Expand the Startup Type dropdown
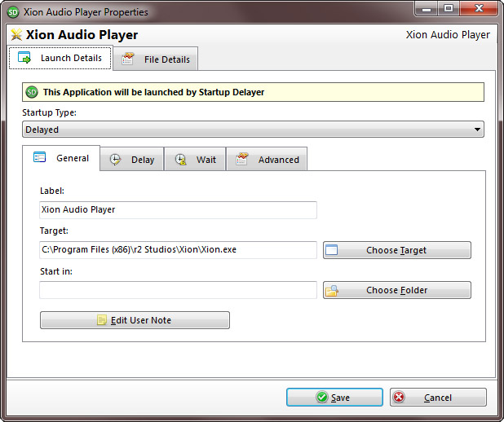 coord(253,130)
